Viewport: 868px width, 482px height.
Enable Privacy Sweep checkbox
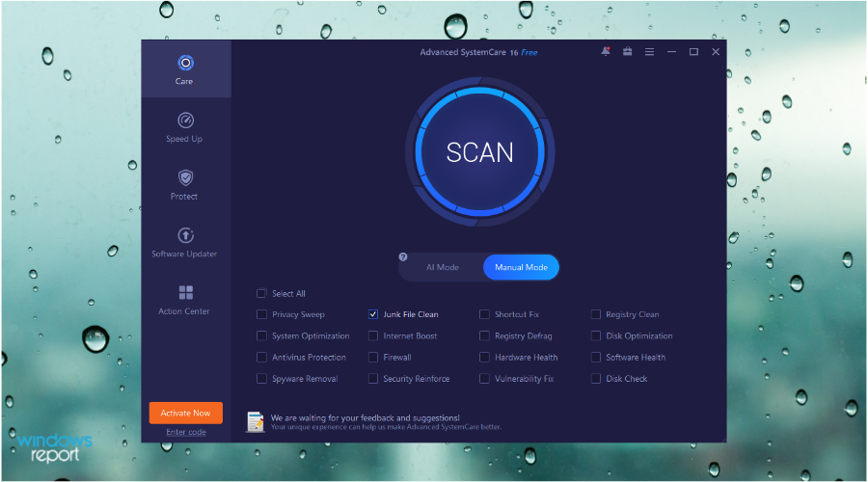point(261,314)
